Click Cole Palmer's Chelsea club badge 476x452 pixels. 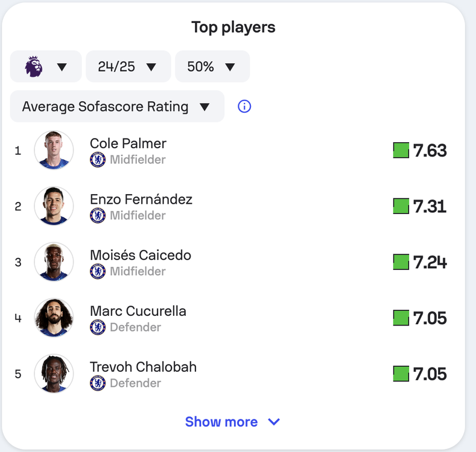point(98,160)
